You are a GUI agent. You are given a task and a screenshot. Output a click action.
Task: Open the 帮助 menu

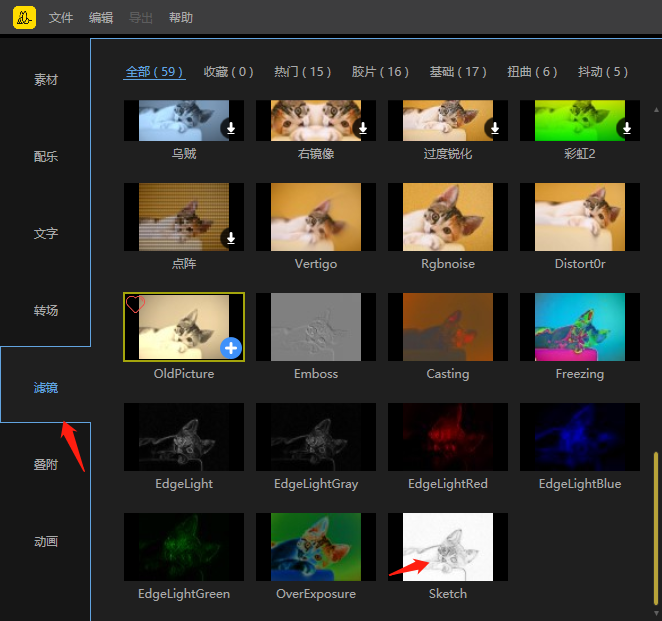click(181, 18)
